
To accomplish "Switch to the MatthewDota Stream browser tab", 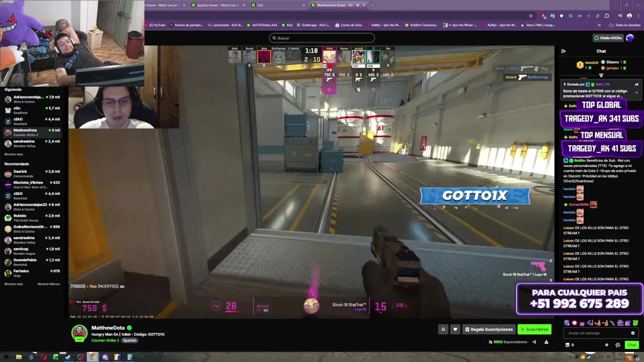I will point(338,5).
